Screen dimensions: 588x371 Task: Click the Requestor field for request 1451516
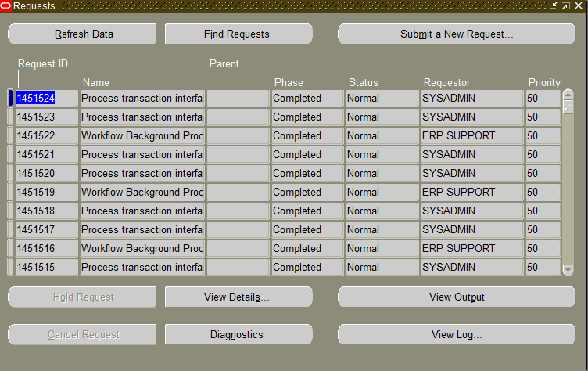[471, 249]
